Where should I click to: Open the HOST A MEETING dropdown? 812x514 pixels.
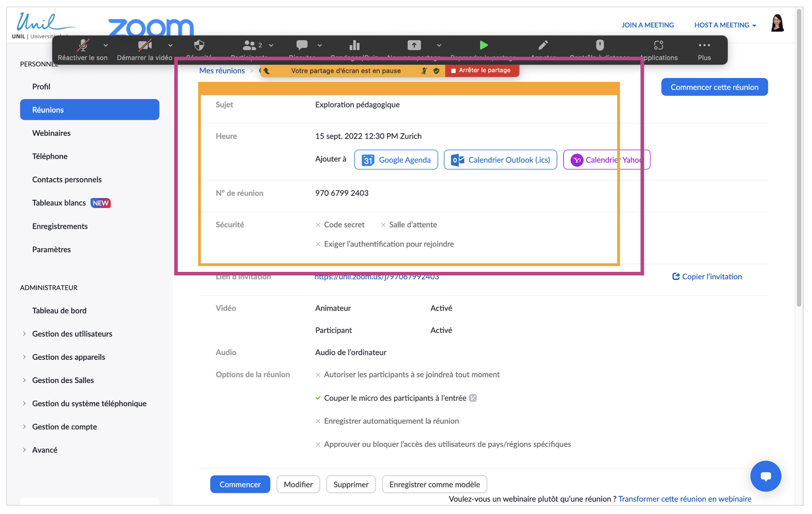[x=725, y=25]
